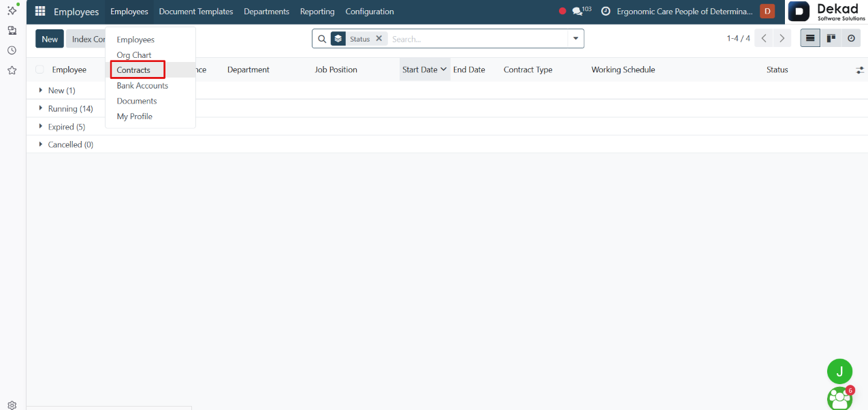The height and width of the screenshot is (410, 868).
Task: Click the Employees app title
Action: pyautogui.click(x=76, y=12)
